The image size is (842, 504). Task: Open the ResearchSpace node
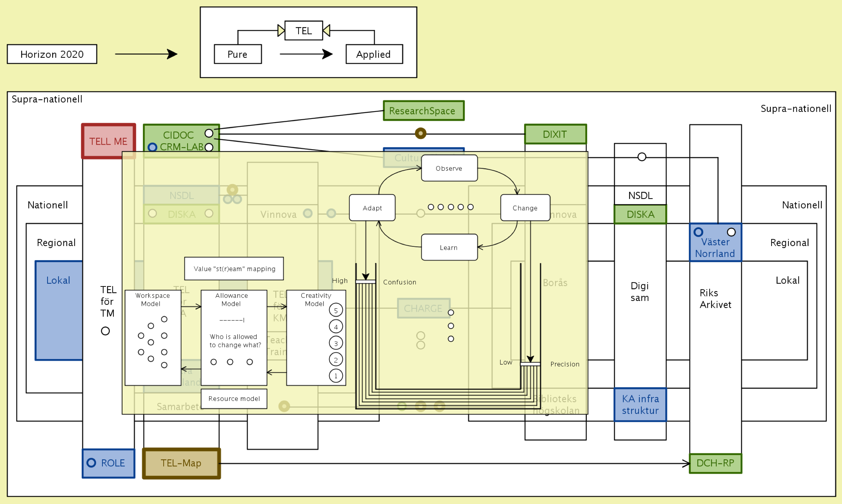[423, 111]
